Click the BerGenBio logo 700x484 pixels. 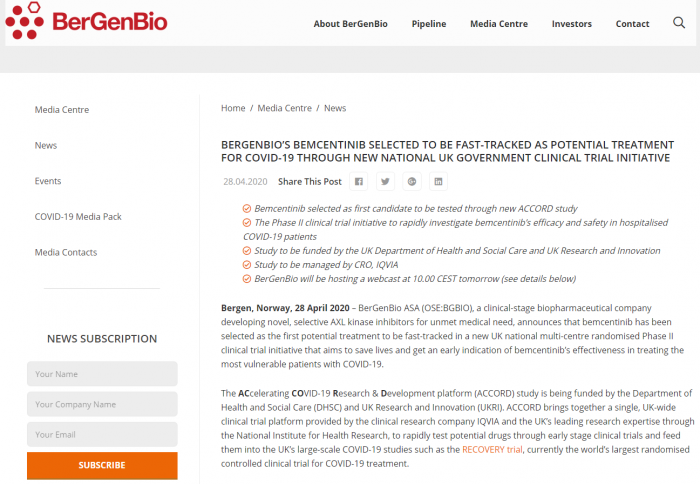pyautogui.click(x=86, y=21)
